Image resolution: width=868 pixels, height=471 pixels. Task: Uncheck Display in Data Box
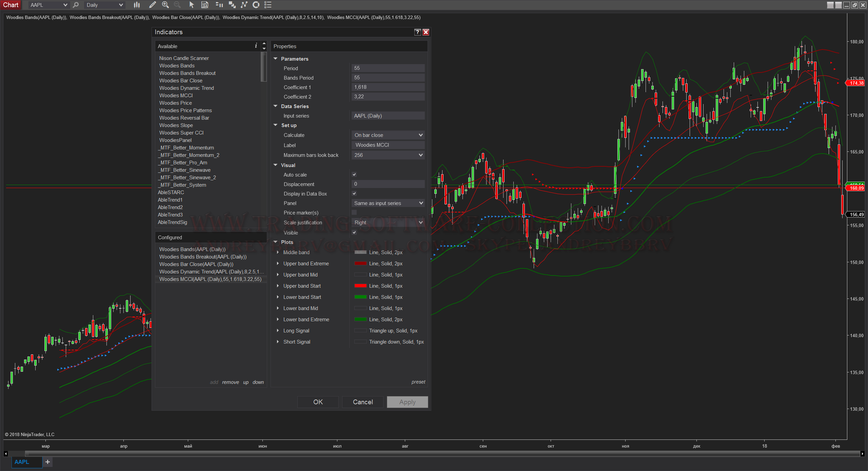tap(354, 193)
